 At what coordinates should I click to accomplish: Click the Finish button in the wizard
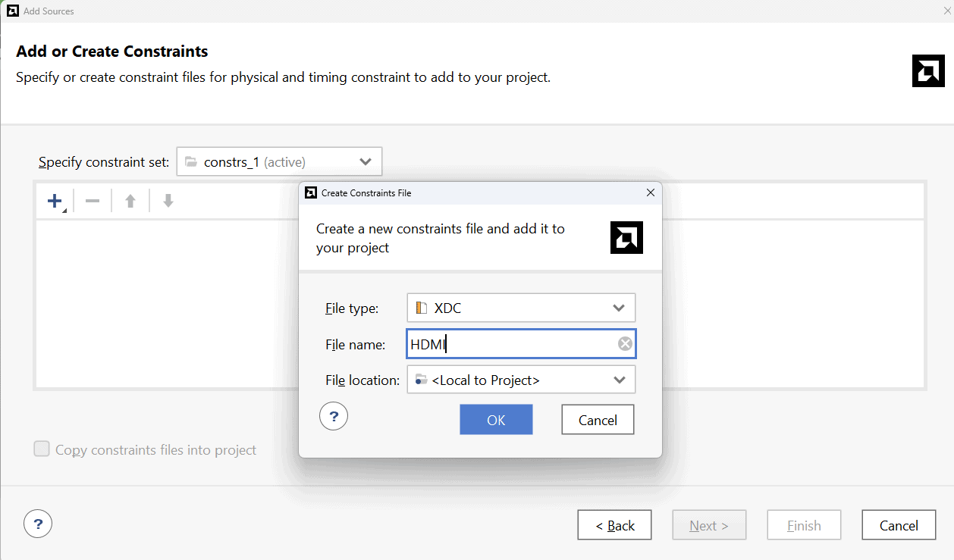(x=804, y=525)
